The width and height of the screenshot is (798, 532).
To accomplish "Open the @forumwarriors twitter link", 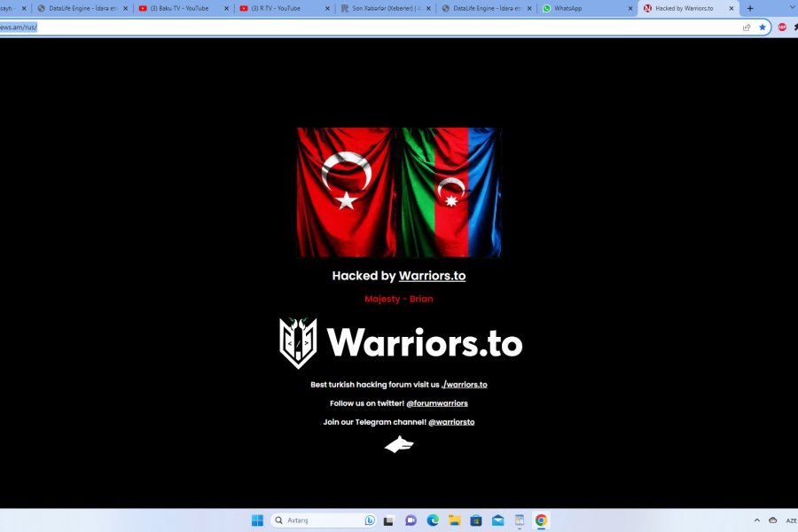I will click(437, 403).
